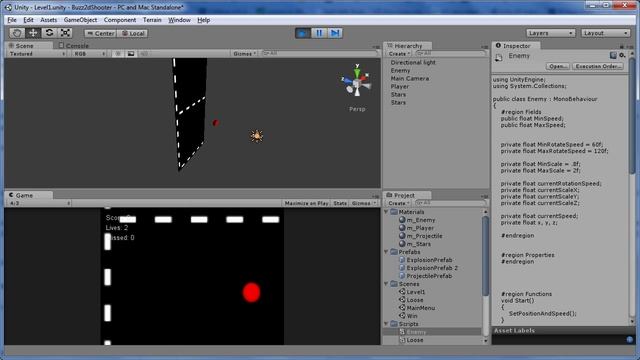640x360 pixels.
Task: Collapse the Prefabs folder
Action: click(387, 252)
